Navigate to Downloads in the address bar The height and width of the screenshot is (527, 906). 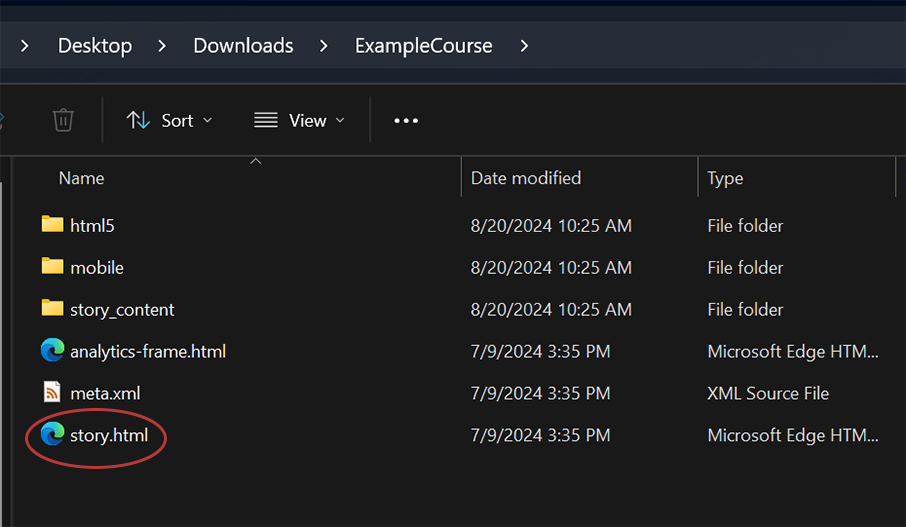coord(243,46)
